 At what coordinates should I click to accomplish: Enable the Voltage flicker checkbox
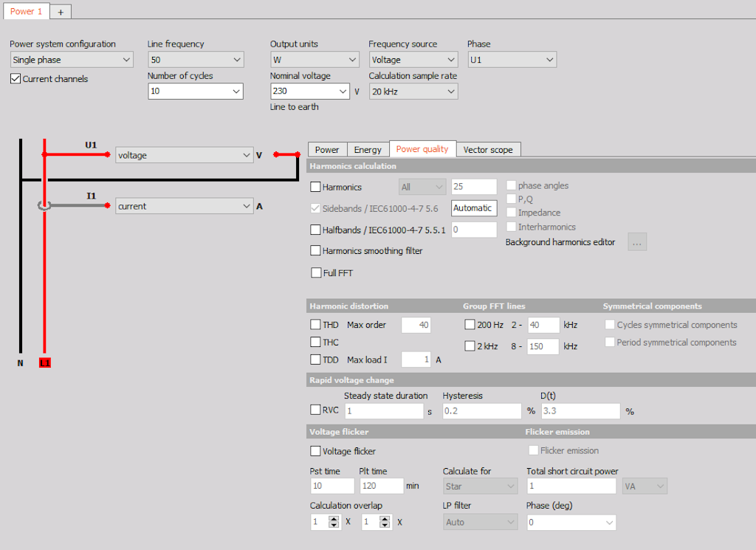[315, 451]
